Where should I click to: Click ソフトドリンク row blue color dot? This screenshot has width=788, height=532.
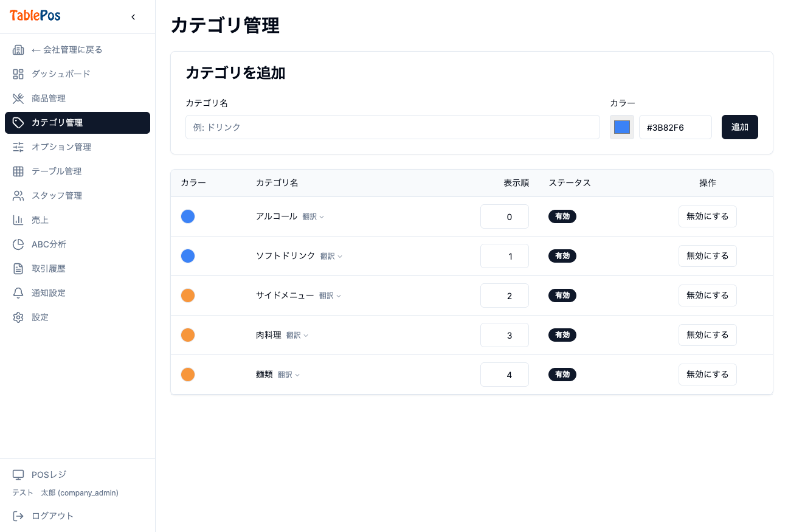point(188,256)
